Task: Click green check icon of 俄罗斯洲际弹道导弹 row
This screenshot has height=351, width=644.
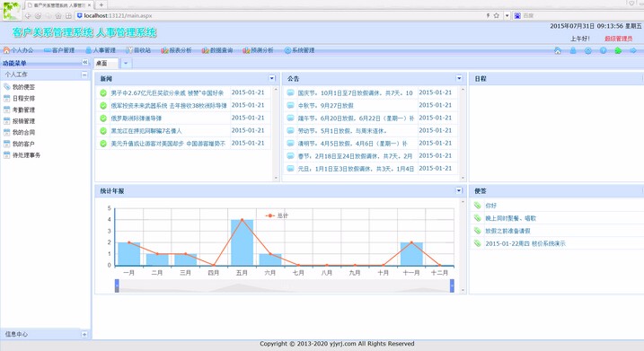Action: (103, 118)
